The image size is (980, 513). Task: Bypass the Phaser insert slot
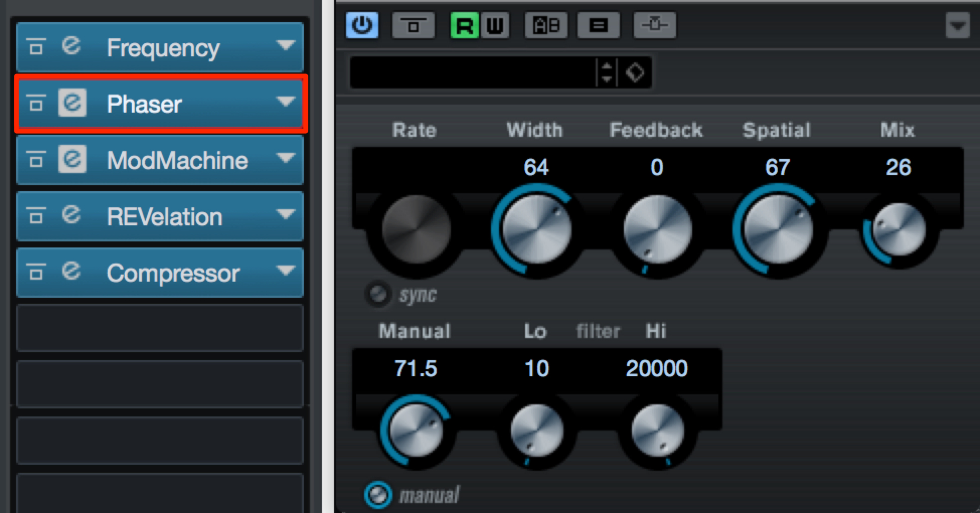click(x=36, y=104)
